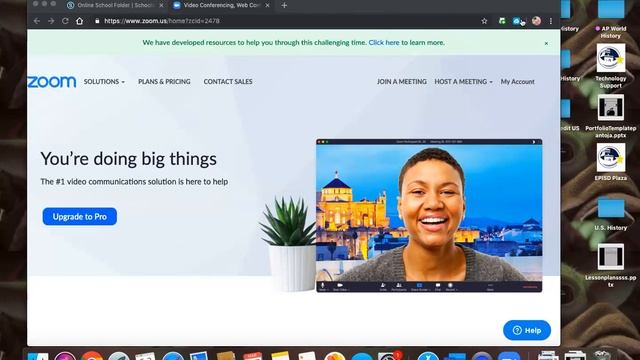Image resolution: width=640 pixels, height=360 pixels.
Task: Launch Photos from the dock
Action: (335, 356)
